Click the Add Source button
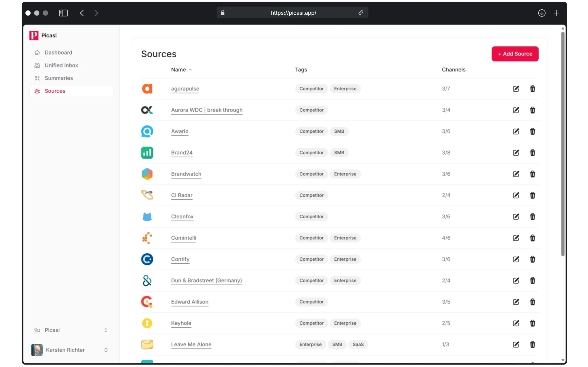Viewport: 588px width, 367px height. point(515,54)
